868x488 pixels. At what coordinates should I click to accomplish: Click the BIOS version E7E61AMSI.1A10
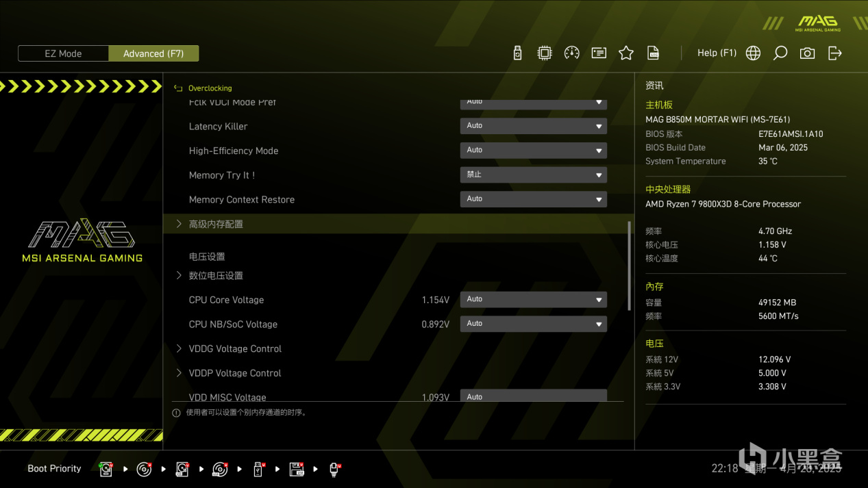(791, 134)
